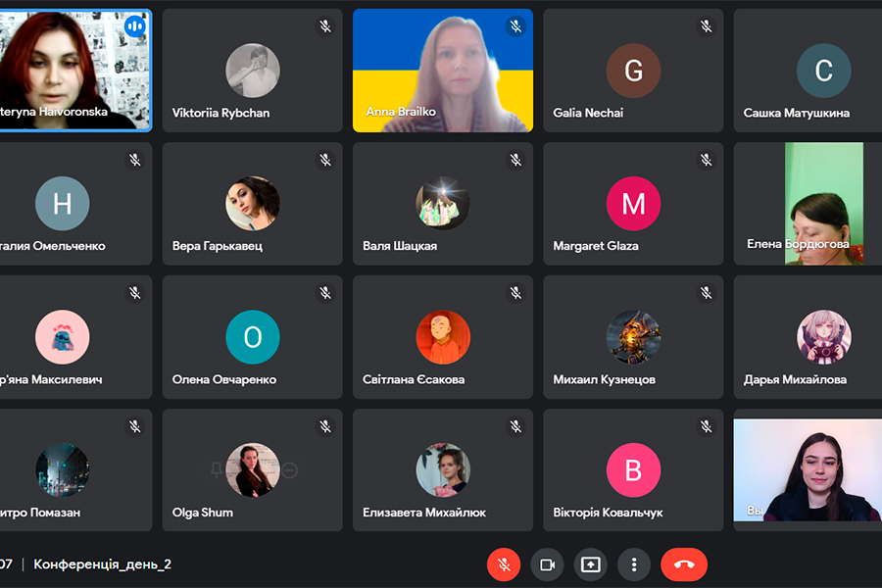Image resolution: width=882 pixels, height=588 pixels.
Task: Click Дарья Михайлова's anime avatar
Action: (x=823, y=337)
